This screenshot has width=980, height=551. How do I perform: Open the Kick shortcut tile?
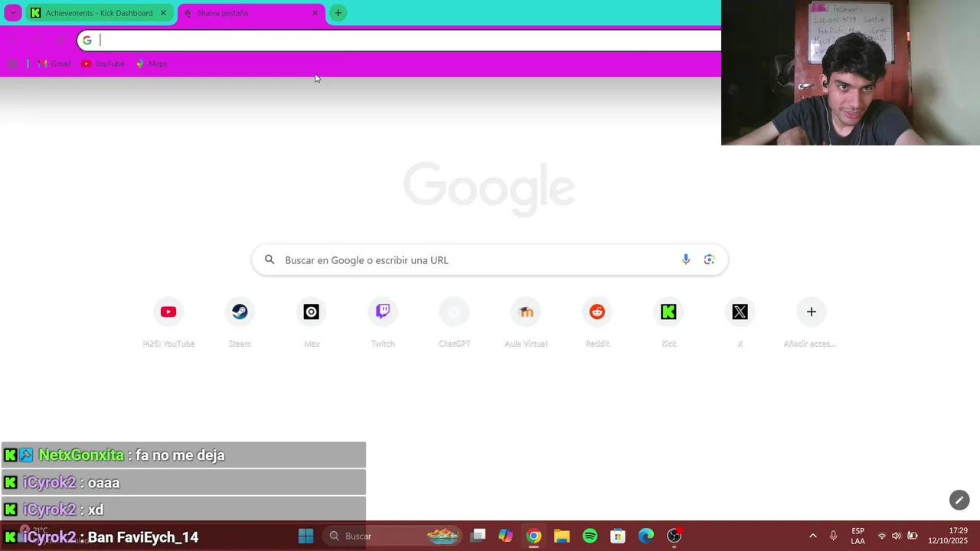[x=668, y=311]
